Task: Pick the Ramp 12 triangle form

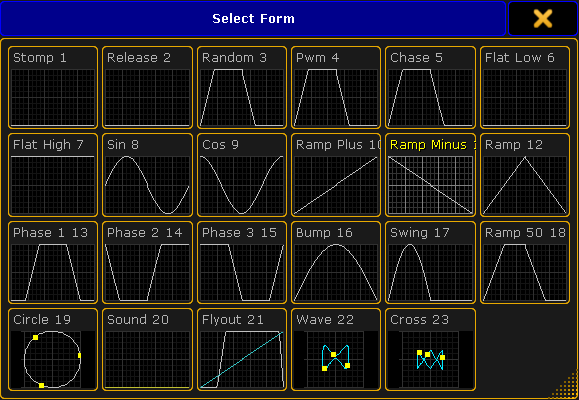Action: tap(525, 175)
